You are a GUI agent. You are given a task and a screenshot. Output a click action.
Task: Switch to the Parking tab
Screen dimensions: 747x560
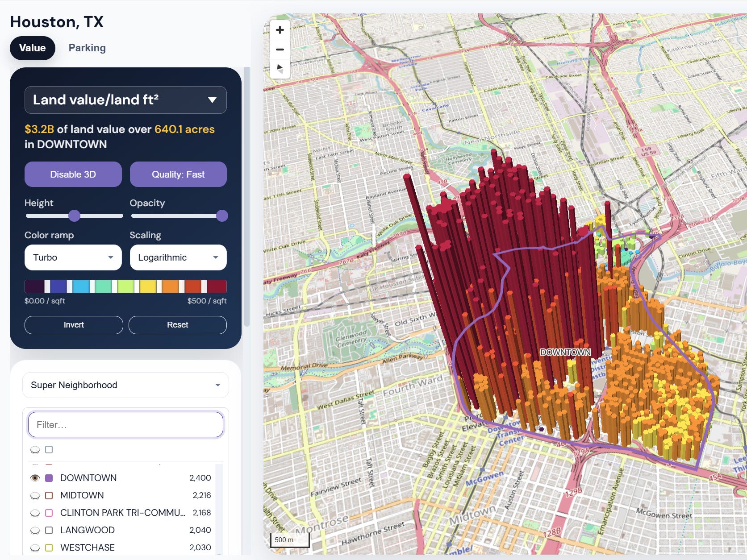pos(87,48)
